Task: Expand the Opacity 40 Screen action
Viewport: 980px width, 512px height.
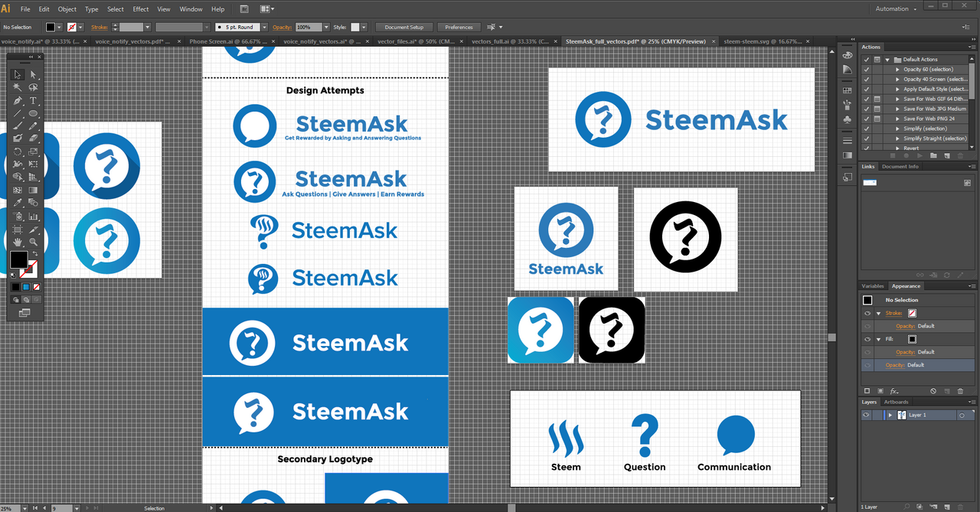Action: (897, 80)
